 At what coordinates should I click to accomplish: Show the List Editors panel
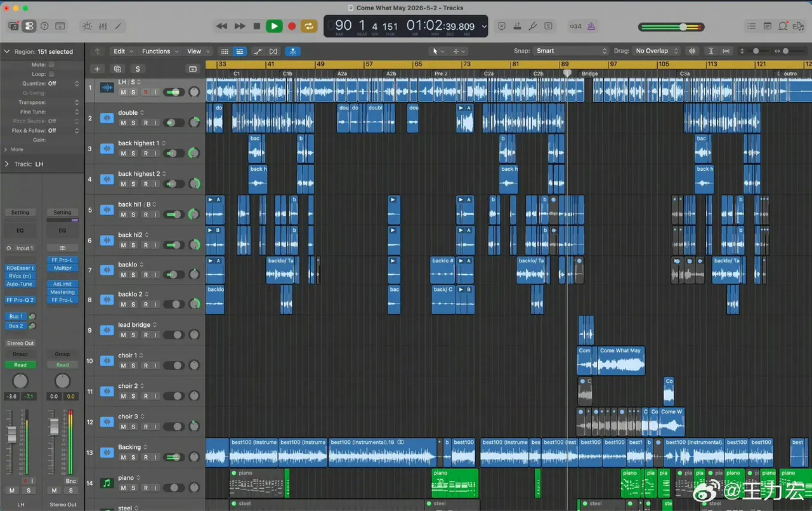[751, 26]
